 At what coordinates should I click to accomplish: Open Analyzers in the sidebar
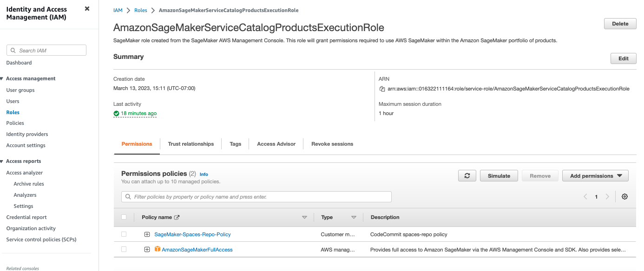point(25,195)
